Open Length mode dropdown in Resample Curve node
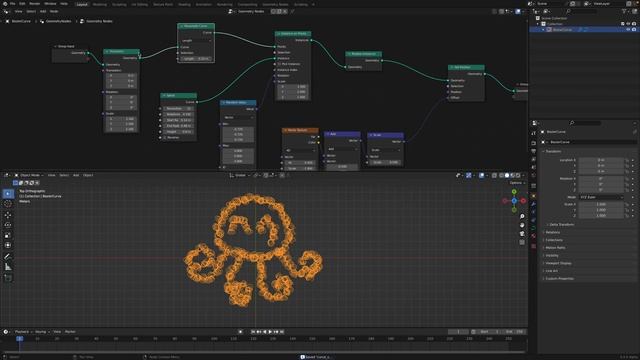Screen dimensions: 640x360 pos(196,41)
